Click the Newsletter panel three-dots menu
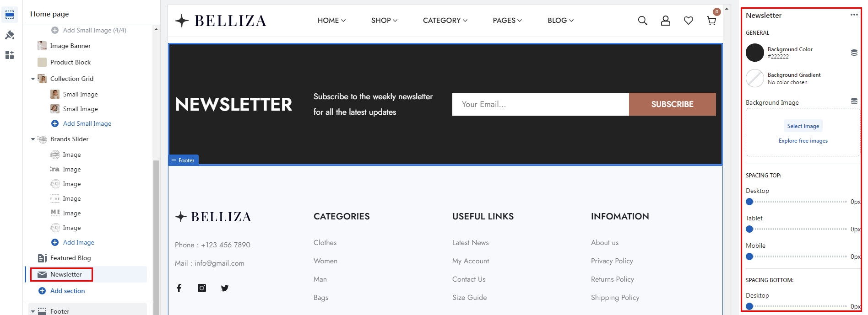868x315 pixels. click(x=854, y=15)
